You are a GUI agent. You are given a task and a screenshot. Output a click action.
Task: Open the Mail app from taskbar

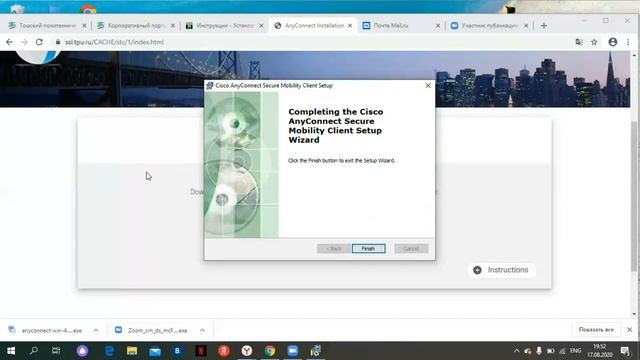155,351
